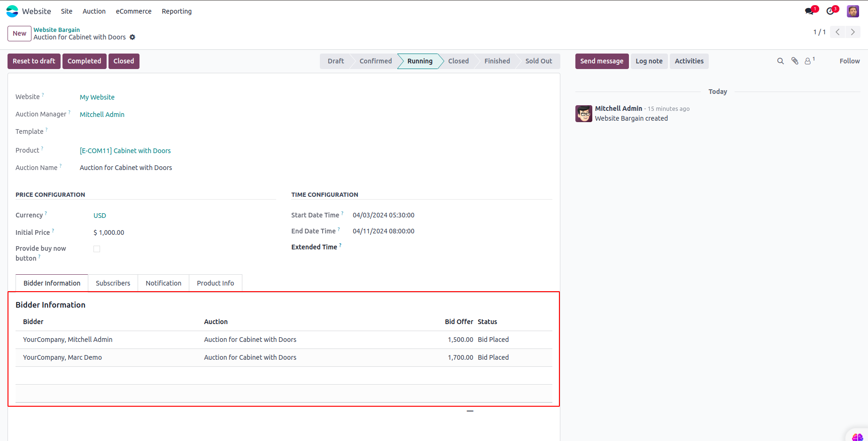
Task: Set status to Finished stage
Action: click(x=497, y=61)
